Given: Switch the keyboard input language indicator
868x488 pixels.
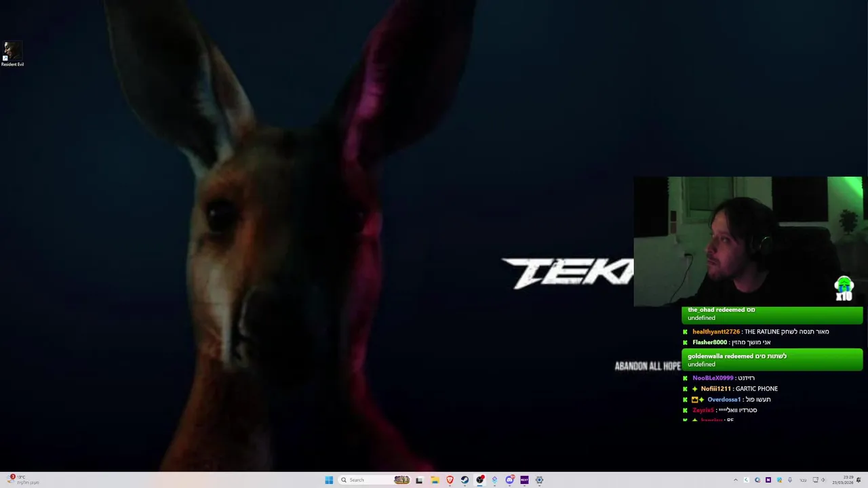Looking at the screenshot, I should (x=804, y=481).
